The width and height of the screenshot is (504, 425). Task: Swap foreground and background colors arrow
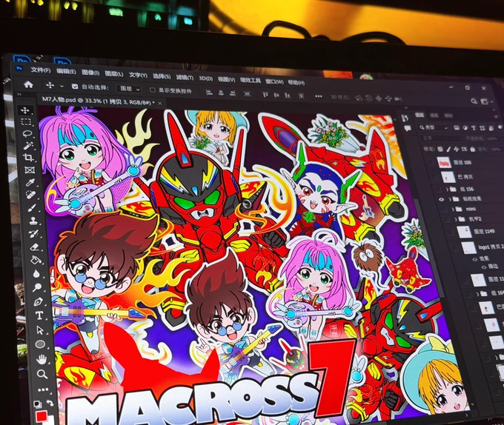tap(50, 402)
